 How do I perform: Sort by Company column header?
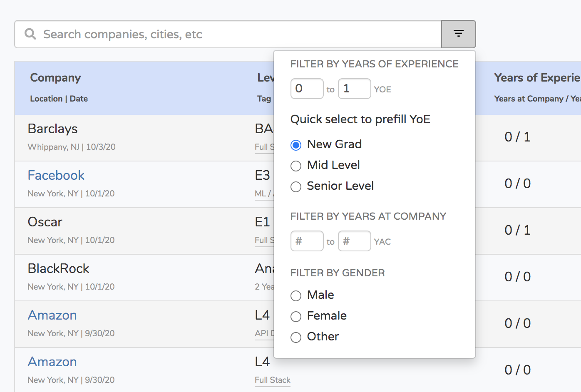pyautogui.click(x=55, y=78)
